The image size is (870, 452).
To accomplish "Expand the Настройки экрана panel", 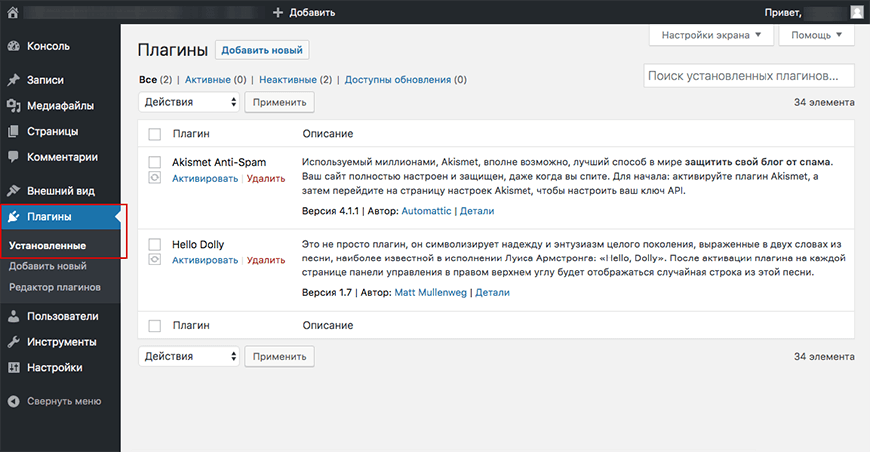I will [x=710, y=35].
